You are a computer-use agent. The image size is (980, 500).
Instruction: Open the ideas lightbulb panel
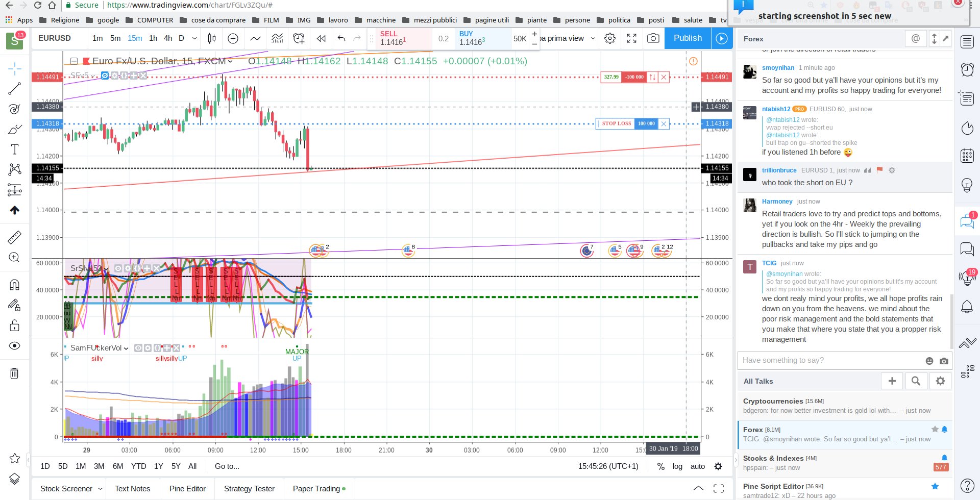967,185
